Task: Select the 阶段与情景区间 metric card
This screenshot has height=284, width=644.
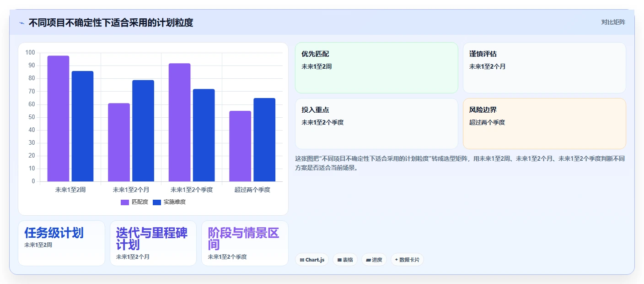Action: (245, 243)
